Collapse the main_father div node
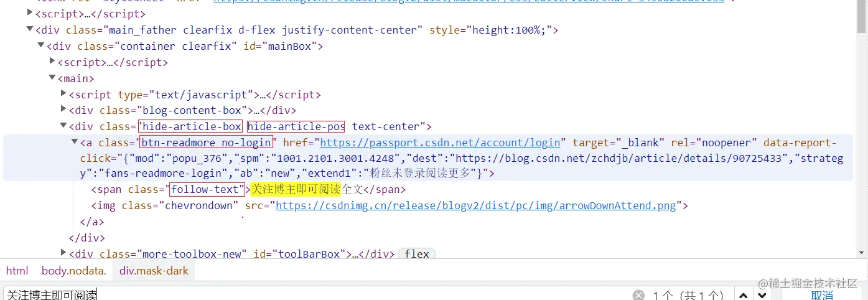The image size is (868, 300). (30, 29)
